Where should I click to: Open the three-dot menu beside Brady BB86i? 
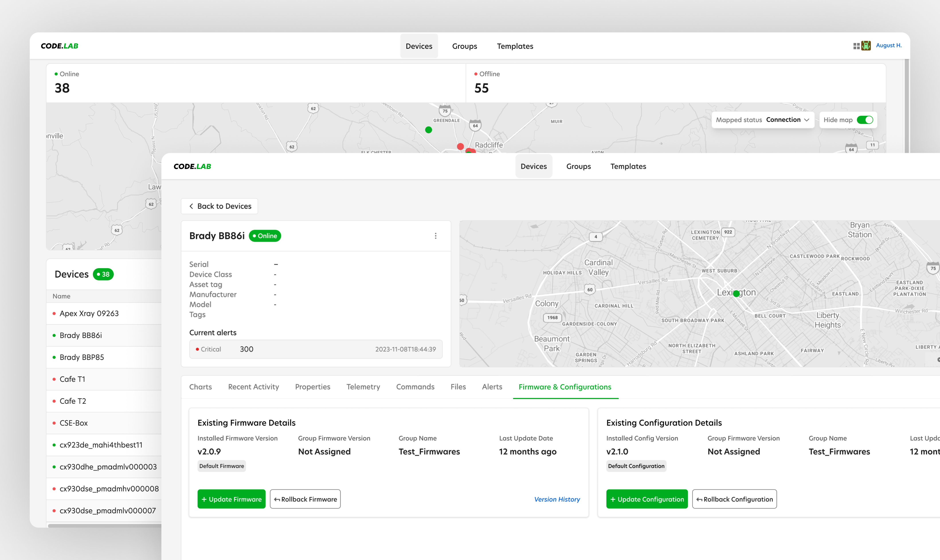436,235
